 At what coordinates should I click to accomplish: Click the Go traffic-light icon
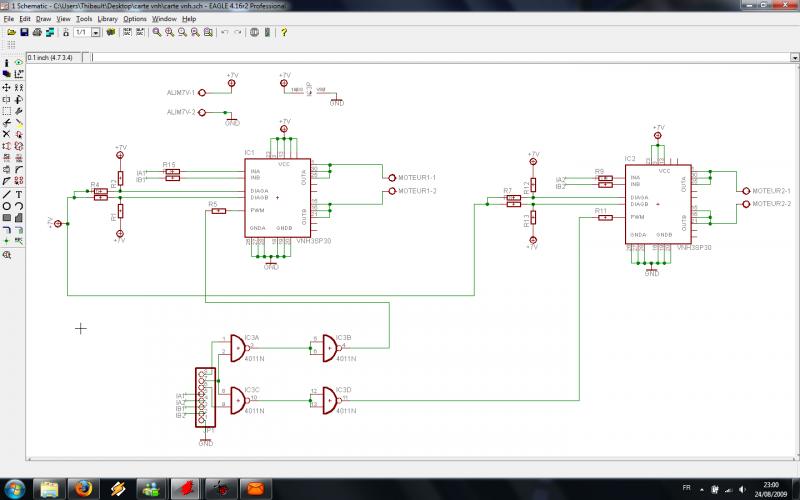267,32
